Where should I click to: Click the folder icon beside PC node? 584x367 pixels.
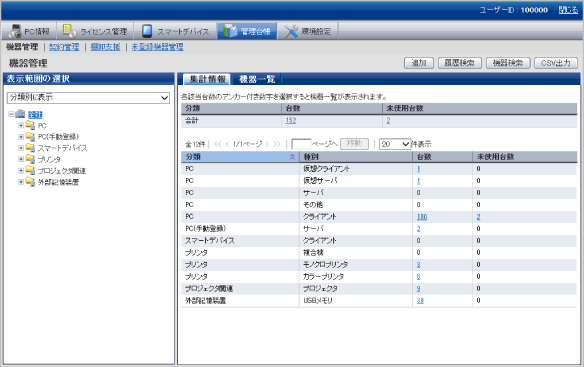pyautogui.click(x=30, y=125)
